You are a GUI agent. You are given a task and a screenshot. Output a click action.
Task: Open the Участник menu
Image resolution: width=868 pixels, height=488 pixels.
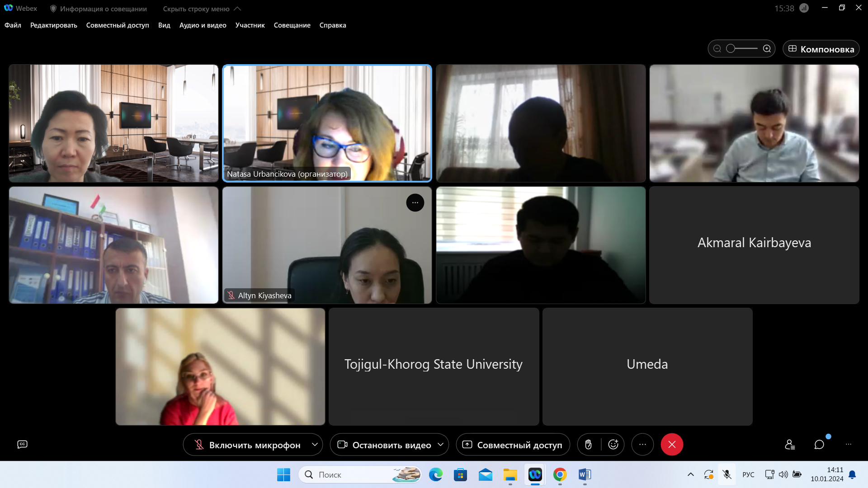click(x=250, y=25)
